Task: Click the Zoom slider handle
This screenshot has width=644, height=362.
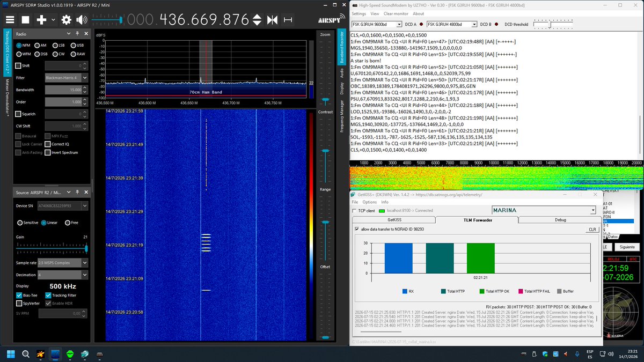Action: pyautogui.click(x=325, y=100)
